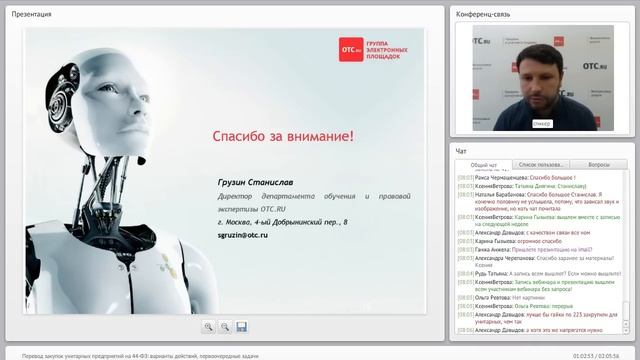Save the presentation with the floppy icon

(242, 327)
